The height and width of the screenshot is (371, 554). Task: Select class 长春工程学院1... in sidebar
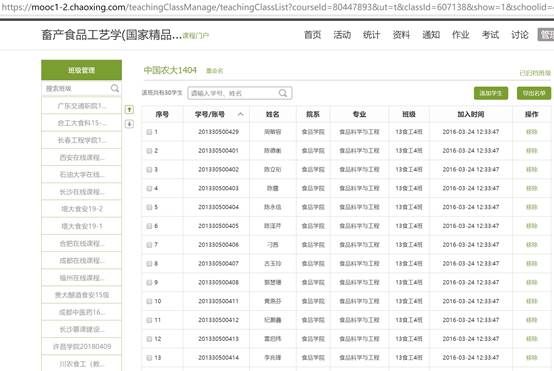coord(82,140)
